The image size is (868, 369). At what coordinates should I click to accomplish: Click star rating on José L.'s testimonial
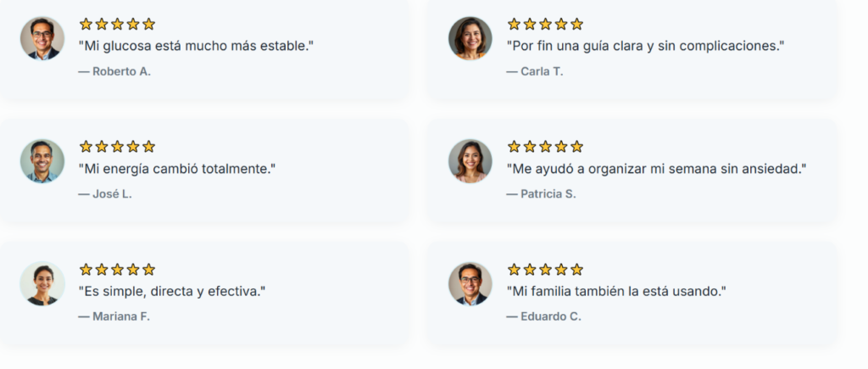(x=117, y=147)
